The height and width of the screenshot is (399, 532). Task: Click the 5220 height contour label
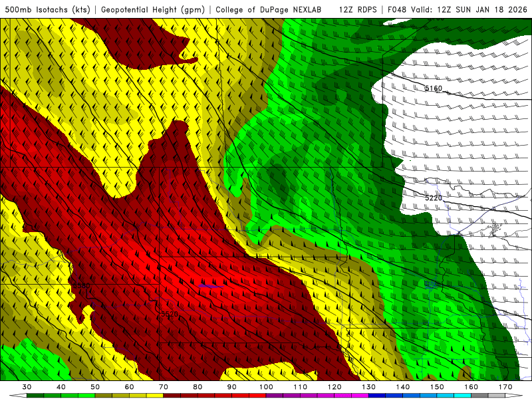click(434, 198)
